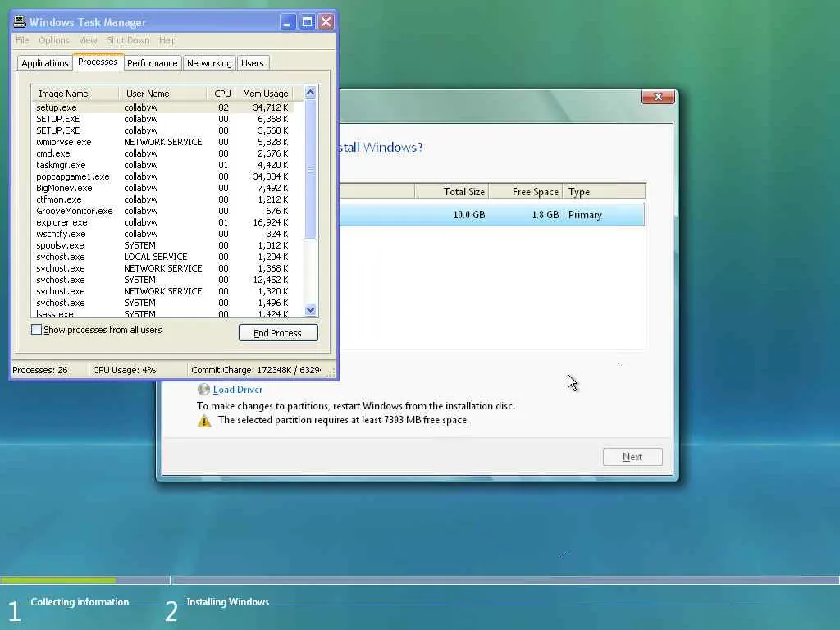Select the setup.exe process row
This screenshot has height=630, width=840.
tap(163, 107)
